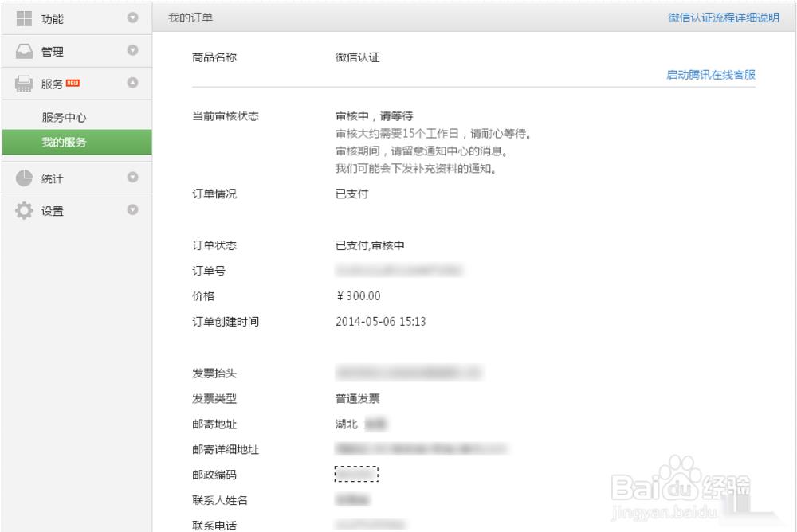Collapse the 服务 menu arrow
Screen dimensions: 797x532
pyautogui.click(x=132, y=83)
